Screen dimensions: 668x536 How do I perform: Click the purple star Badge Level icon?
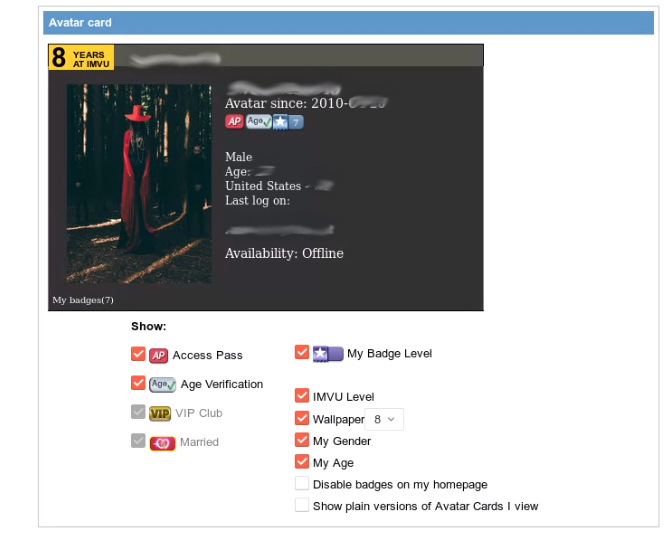point(328,354)
